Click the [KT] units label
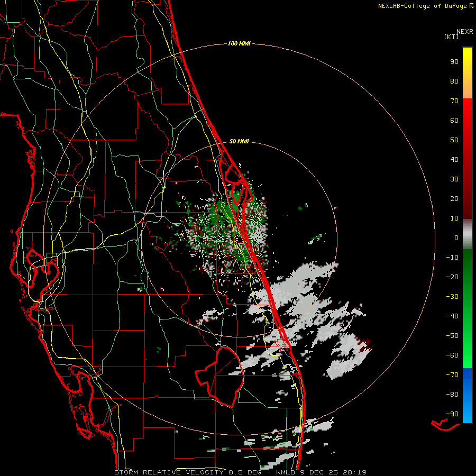Image resolution: width=476 pixels, height=476 pixels. point(451,36)
